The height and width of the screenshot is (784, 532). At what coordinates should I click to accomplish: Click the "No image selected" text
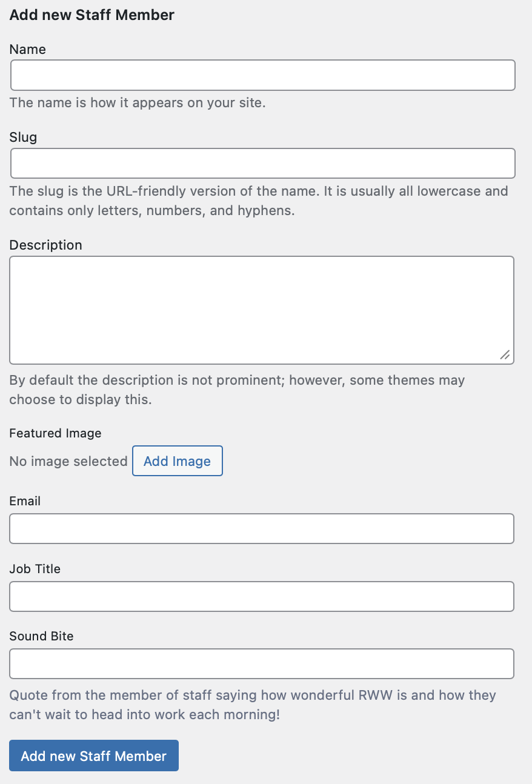[68, 461]
